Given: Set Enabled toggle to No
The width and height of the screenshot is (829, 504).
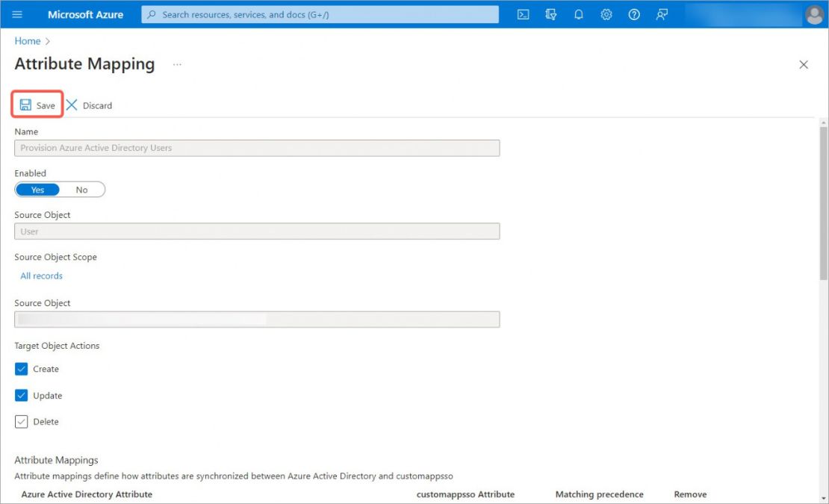Looking at the screenshot, I should pyautogui.click(x=81, y=190).
